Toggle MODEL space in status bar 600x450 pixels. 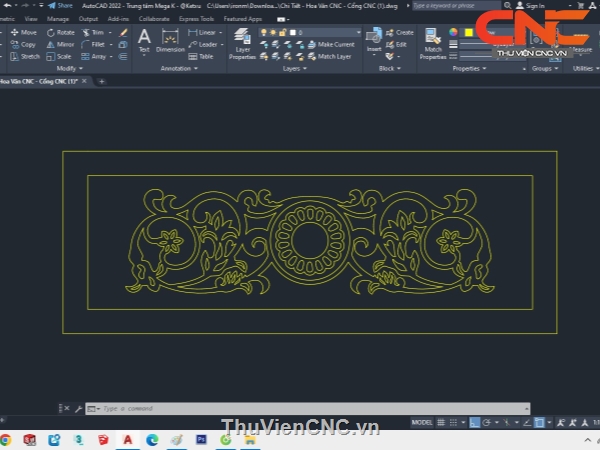click(x=422, y=422)
